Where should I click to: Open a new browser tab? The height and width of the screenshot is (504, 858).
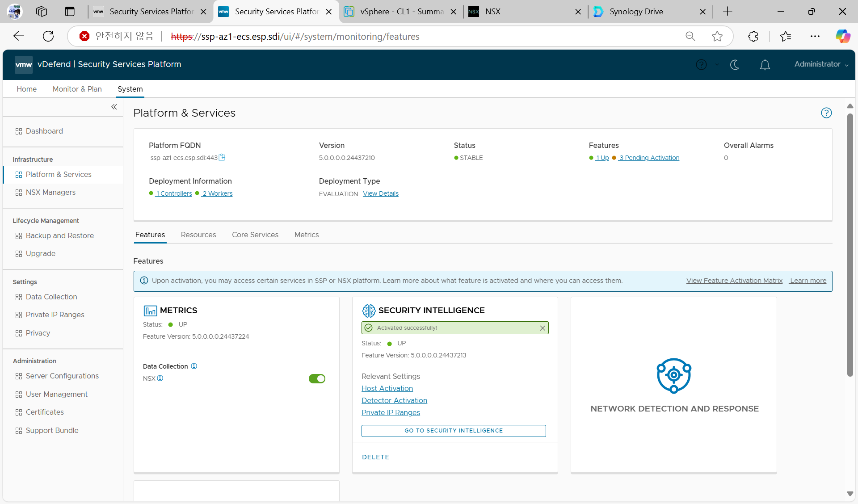(728, 12)
